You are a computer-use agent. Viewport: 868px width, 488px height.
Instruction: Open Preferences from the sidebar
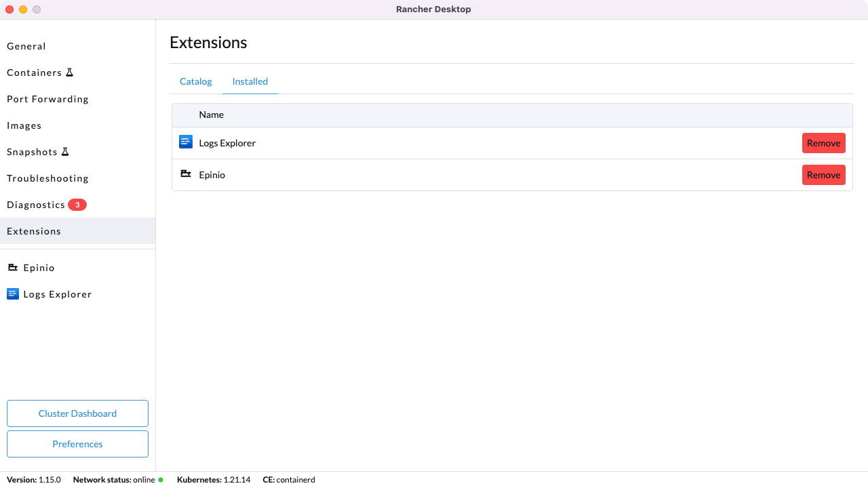click(x=77, y=444)
